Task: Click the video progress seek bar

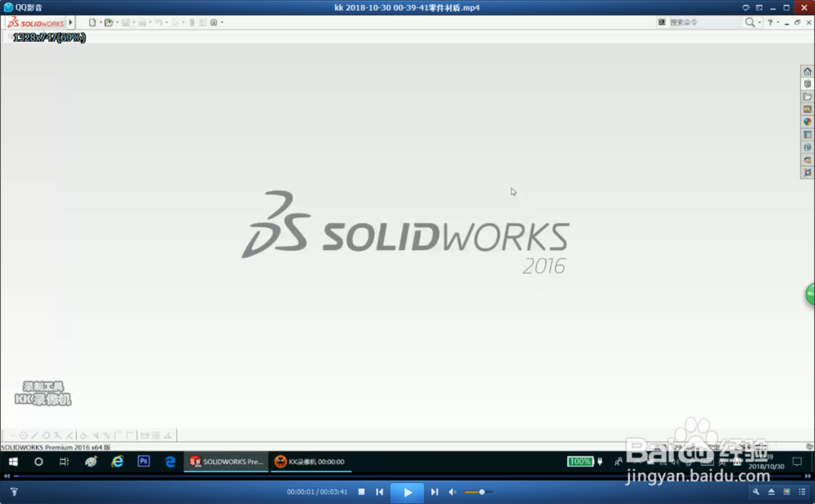Action: [407, 476]
